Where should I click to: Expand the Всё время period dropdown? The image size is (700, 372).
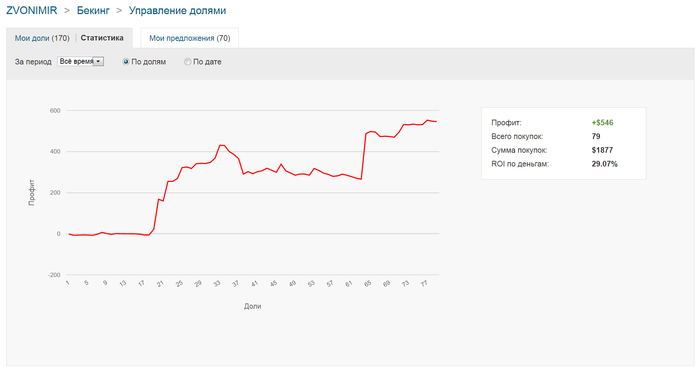click(x=81, y=62)
